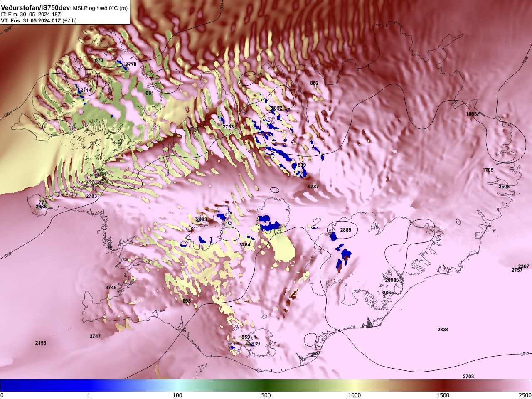Click the 0 label on color scale
The image size is (532, 399).
click(2, 395)
